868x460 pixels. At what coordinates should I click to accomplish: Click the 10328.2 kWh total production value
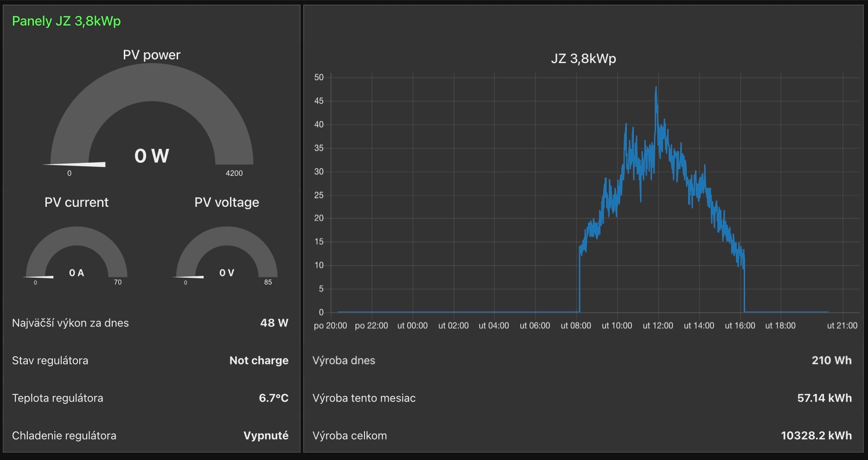point(816,435)
